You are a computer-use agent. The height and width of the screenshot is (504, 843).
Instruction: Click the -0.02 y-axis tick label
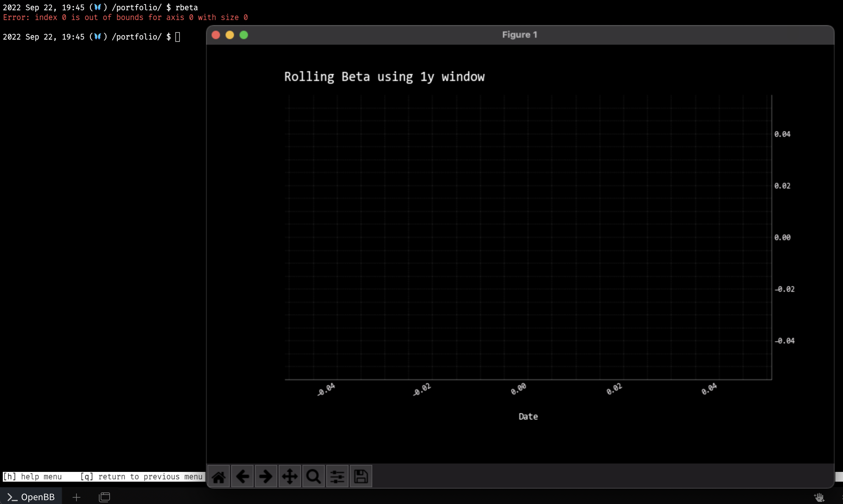point(784,289)
